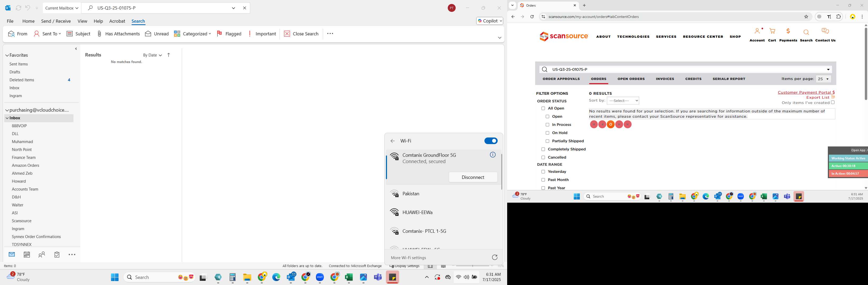Viewport: 868px width, 285px height.
Task: Check the Partially Shipped filter
Action: coord(547,141)
